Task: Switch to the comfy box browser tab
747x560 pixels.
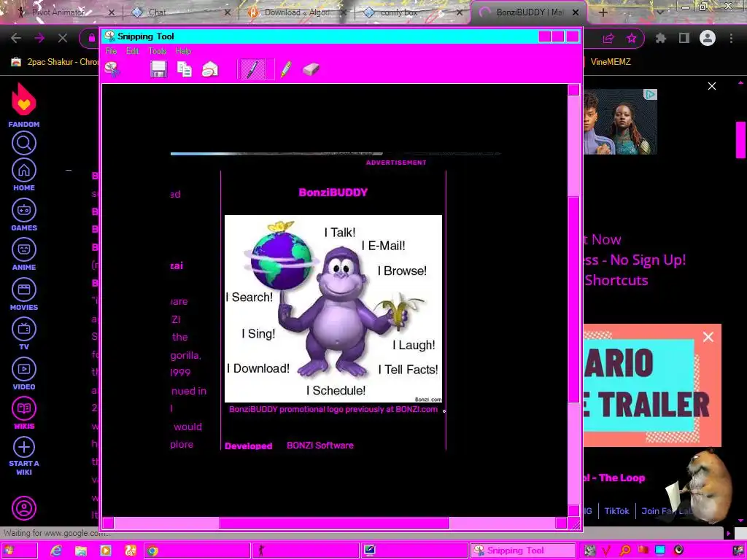Action: point(413,12)
